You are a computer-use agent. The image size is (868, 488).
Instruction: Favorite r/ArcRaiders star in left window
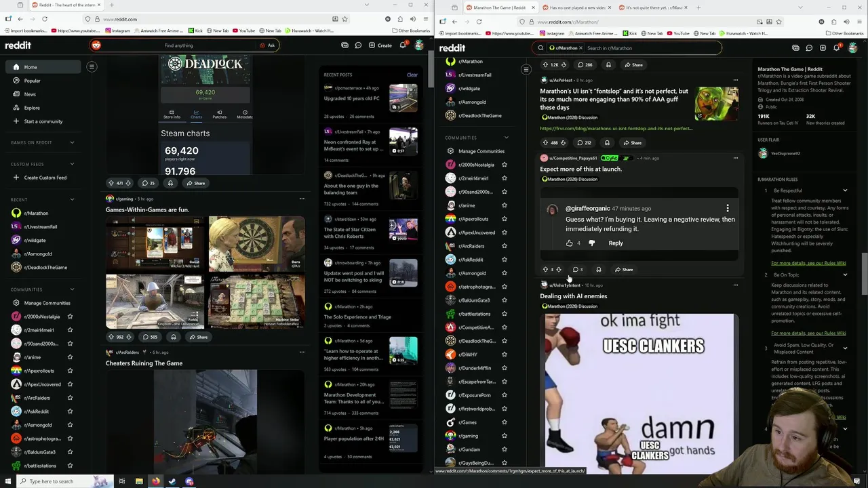click(70, 398)
